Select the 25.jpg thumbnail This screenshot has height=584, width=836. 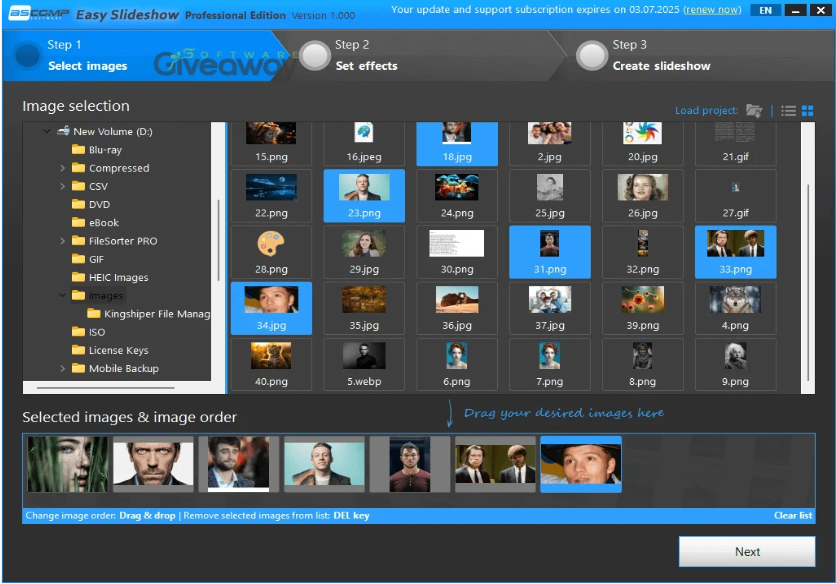(550, 196)
